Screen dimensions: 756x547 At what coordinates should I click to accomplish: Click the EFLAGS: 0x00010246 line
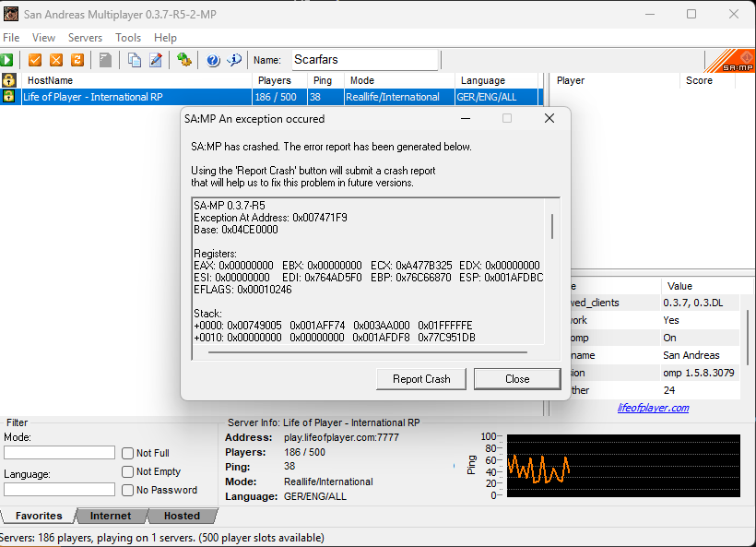coord(242,290)
